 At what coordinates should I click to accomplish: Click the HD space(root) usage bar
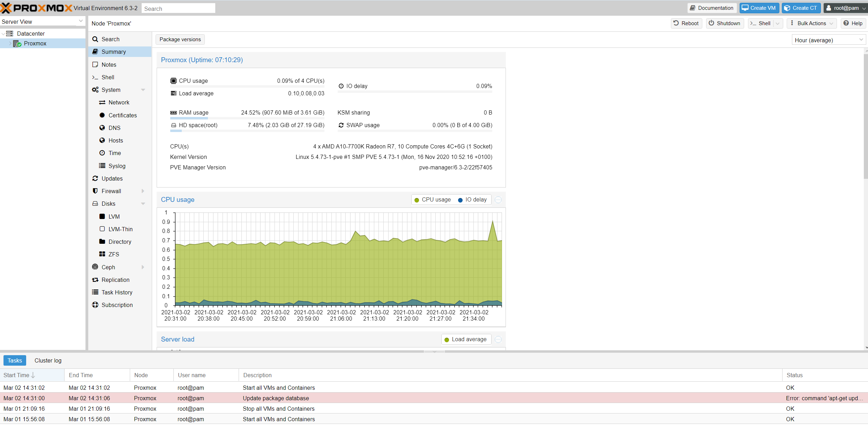click(x=247, y=131)
